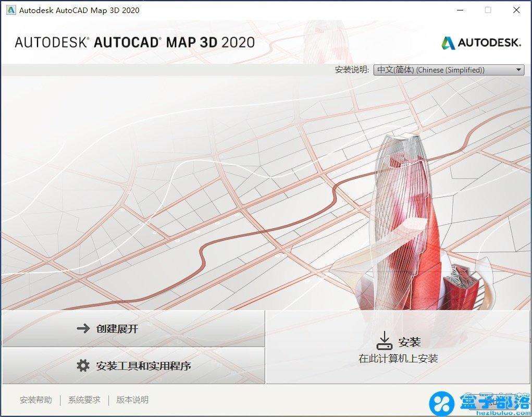View the 系统要求 requirements page

(83, 400)
